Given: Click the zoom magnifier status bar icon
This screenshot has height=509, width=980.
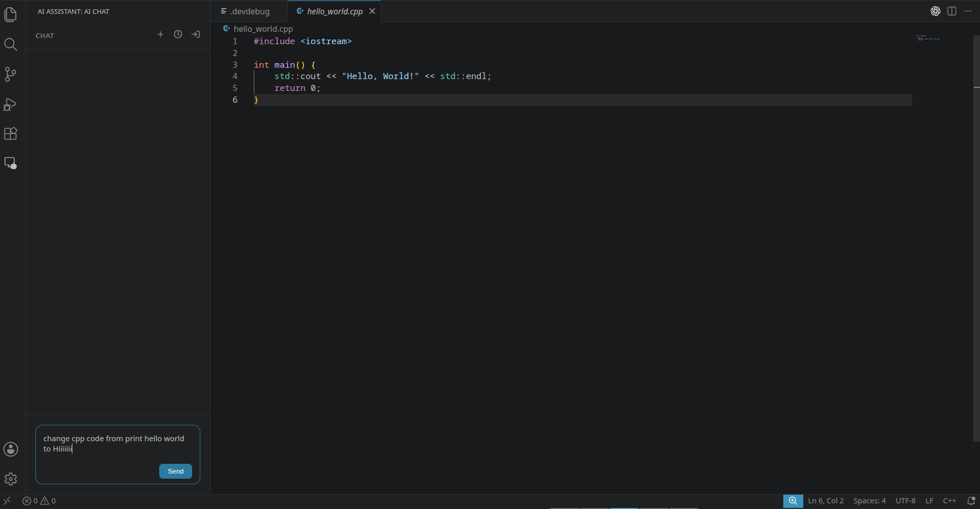Looking at the screenshot, I should click(793, 501).
